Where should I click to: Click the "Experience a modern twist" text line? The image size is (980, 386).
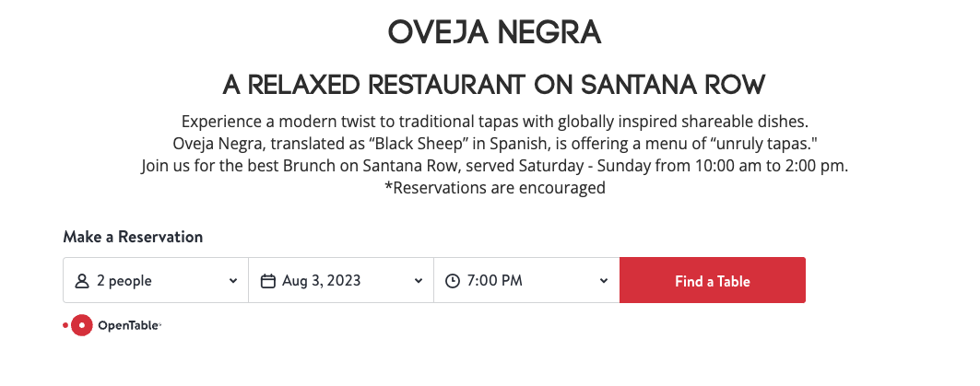tap(494, 122)
